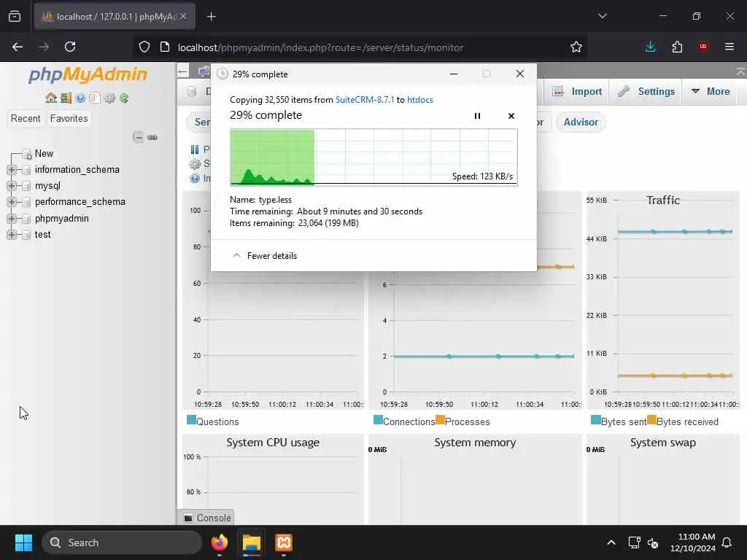Bookmark this page with star icon
Image resolution: width=747 pixels, height=560 pixels.
tap(576, 47)
